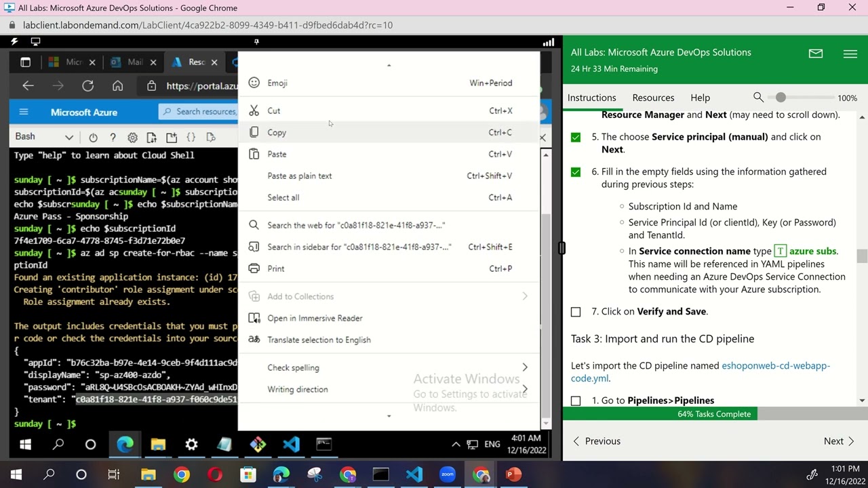Open the Git app icon in VM taskbar
868x488 pixels.
pos(258,445)
